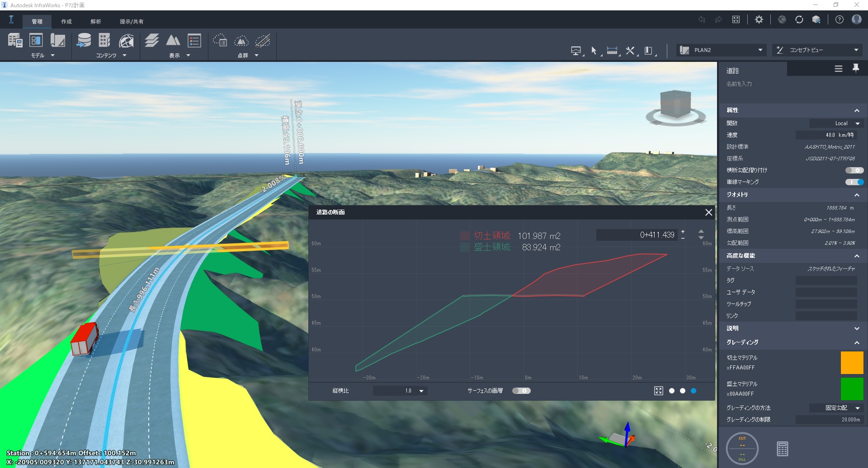Switch to the 提示/共有 tab
The image size is (868, 468).
tap(132, 22)
